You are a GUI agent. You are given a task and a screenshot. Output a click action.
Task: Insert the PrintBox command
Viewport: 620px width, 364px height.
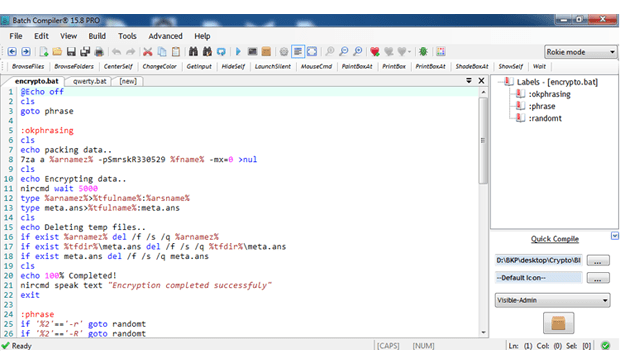(x=394, y=66)
